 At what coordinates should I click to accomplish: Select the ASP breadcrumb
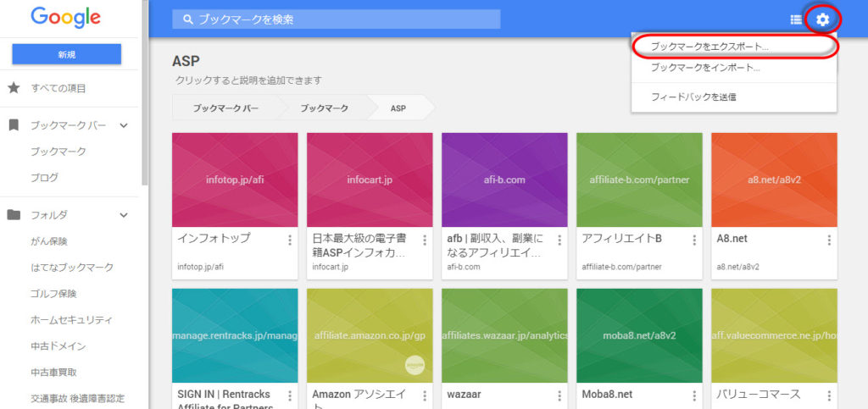pos(398,108)
